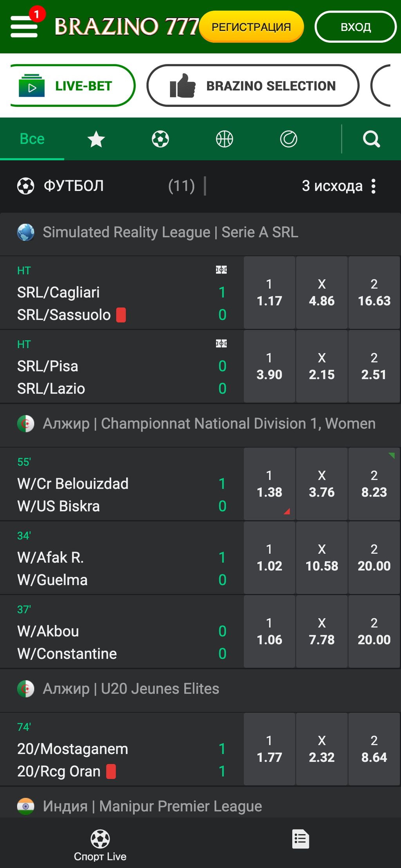Pick the 4.86 draw odds for SRL/Cagliari
401x868 pixels.
[x=322, y=293]
